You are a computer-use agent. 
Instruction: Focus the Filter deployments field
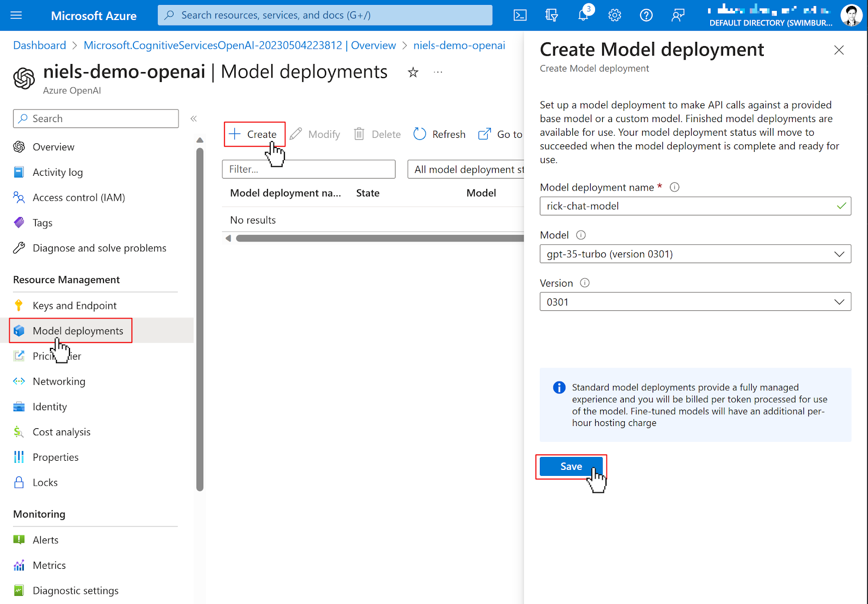tap(309, 169)
